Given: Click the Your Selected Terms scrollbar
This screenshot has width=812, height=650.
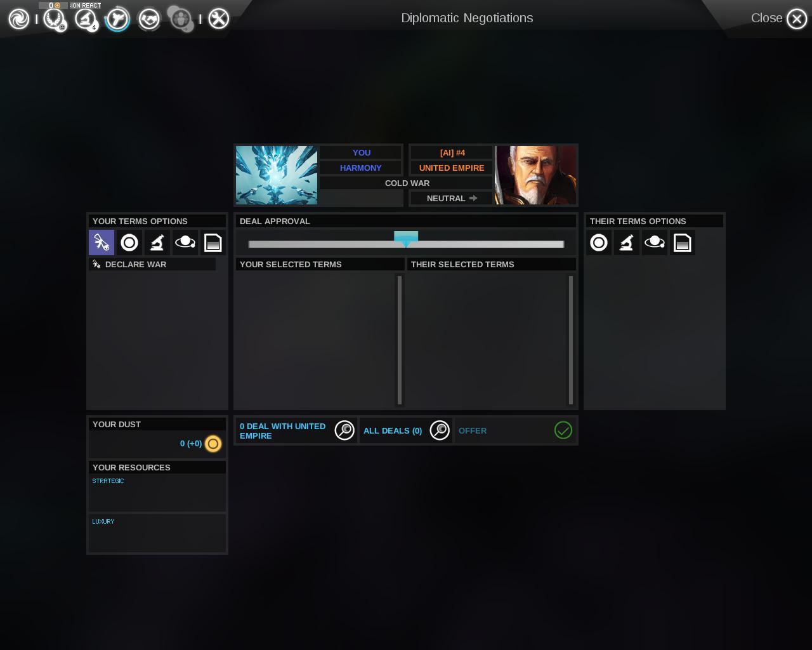Looking at the screenshot, I should (x=400, y=340).
